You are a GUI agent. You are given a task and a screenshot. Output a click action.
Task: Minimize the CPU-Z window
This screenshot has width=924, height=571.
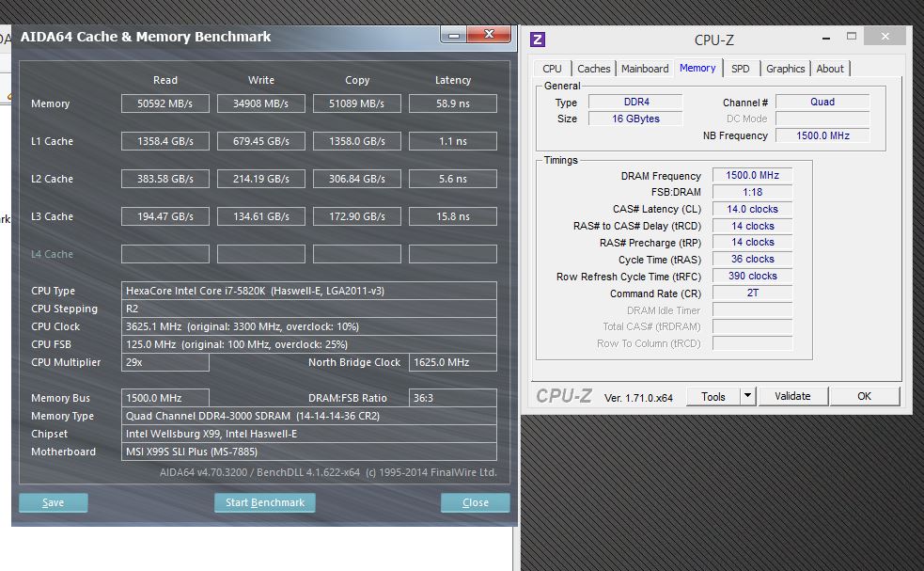click(826, 38)
